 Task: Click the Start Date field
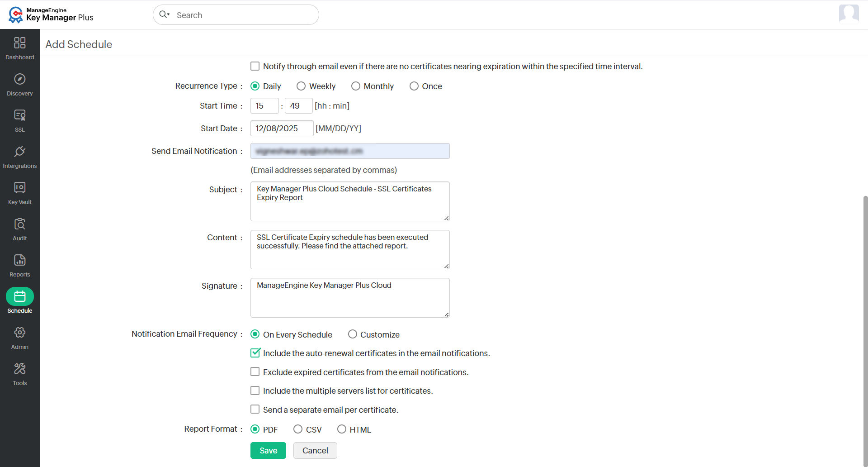coord(282,128)
